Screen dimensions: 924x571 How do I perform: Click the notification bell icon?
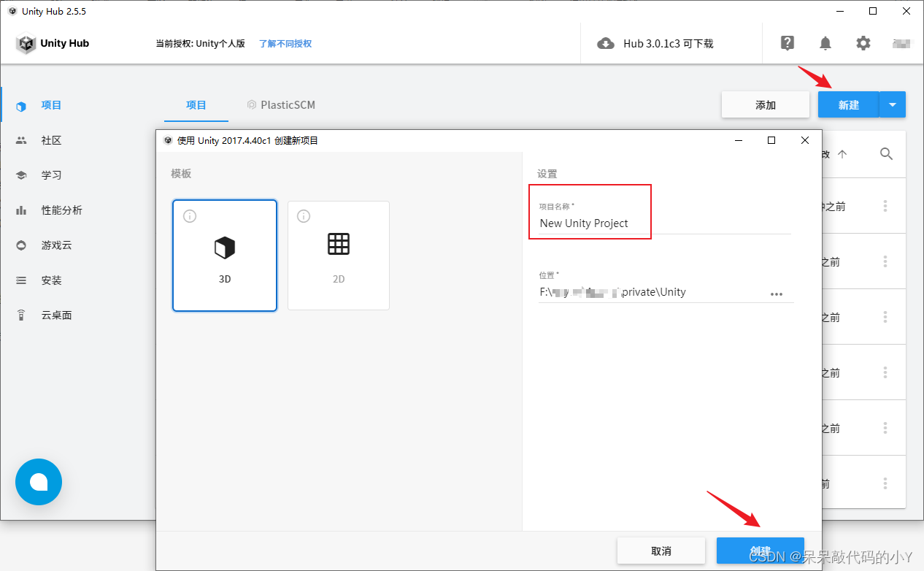click(825, 43)
